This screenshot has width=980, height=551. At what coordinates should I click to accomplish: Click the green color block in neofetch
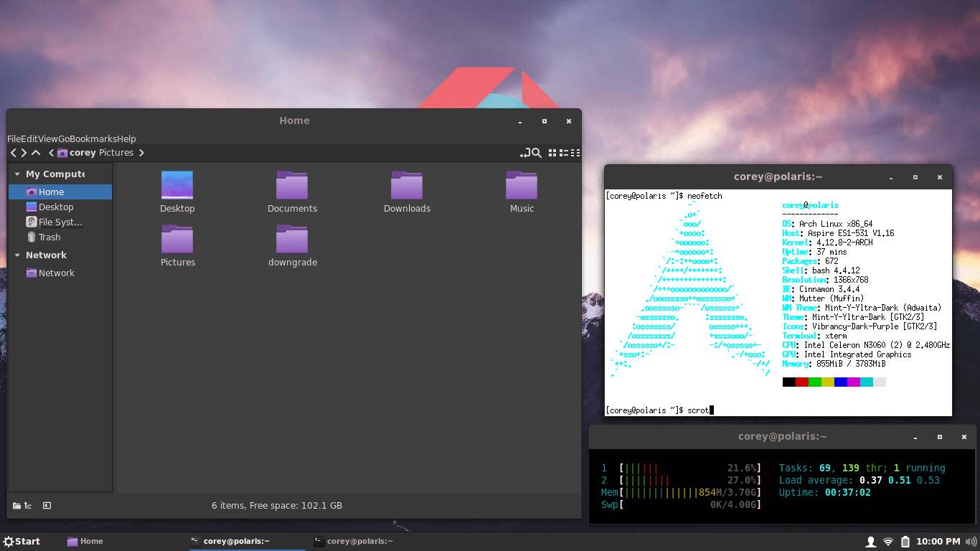tap(815, 382)
